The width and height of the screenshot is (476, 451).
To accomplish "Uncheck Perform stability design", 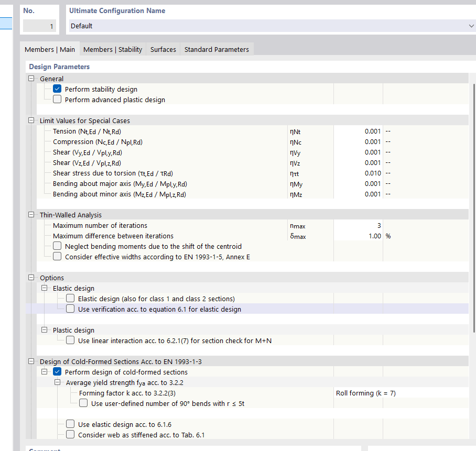I will pos(57,89).
